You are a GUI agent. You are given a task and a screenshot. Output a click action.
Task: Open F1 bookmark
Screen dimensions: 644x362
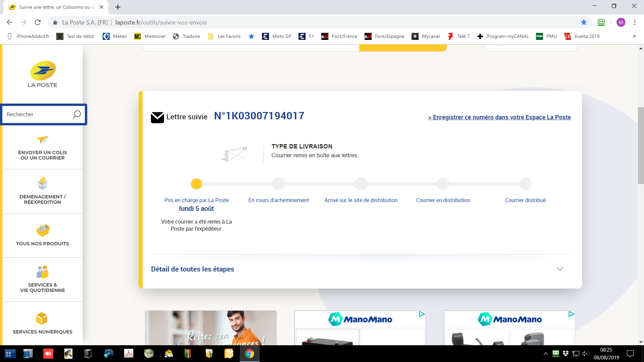(306, 36)
